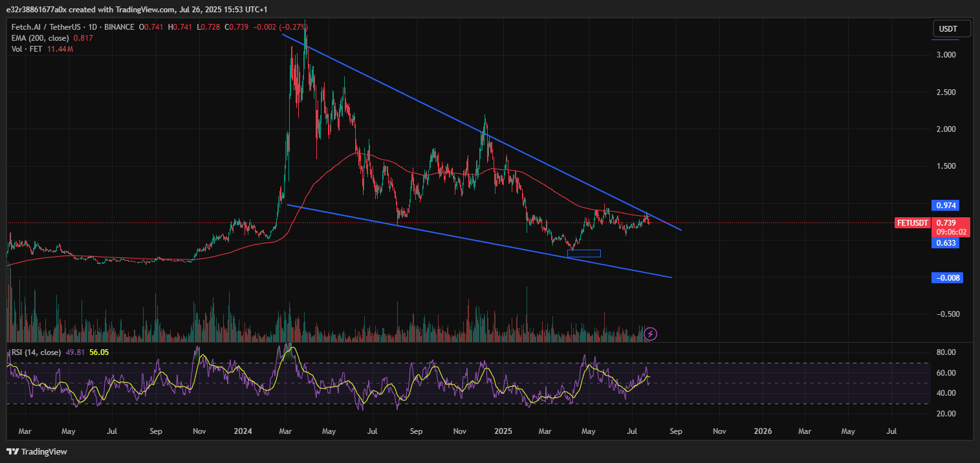Click the RSI axis 80.00 value
The height and width of the screenshot is (463, 980).
pos(946,352)
